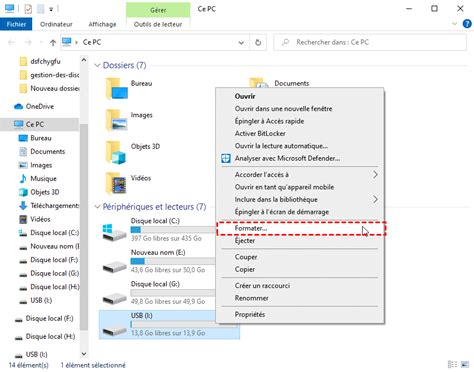Switch to the Affichage tab
Screen dimensions: 474x372
[102, 24]
